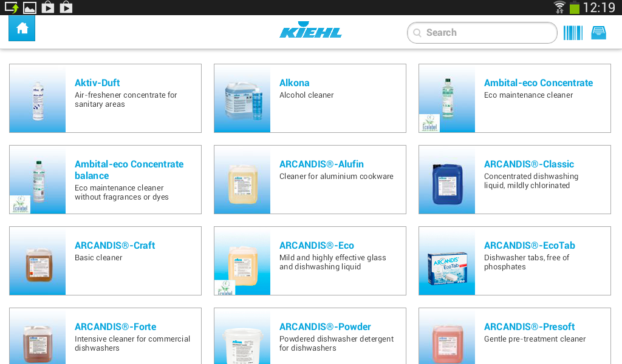Image resolution: width=622 pixels, height=364 pixels.
Task: Click the Kiehl logo
Action: tap(310, 30)
